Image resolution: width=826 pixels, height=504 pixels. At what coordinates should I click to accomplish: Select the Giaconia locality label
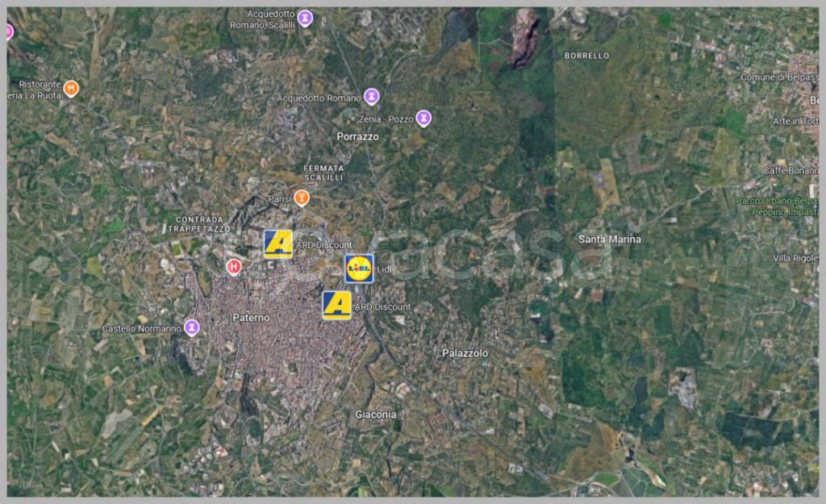[376, 414]
